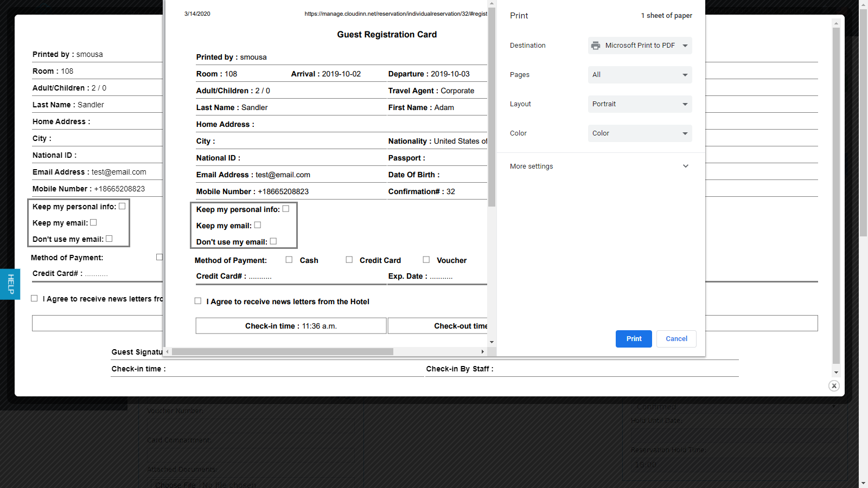Tick Keep my email in print preview
Image resolution: width=868 pixels, height=488 pixels.
click(x=258, y=225)
